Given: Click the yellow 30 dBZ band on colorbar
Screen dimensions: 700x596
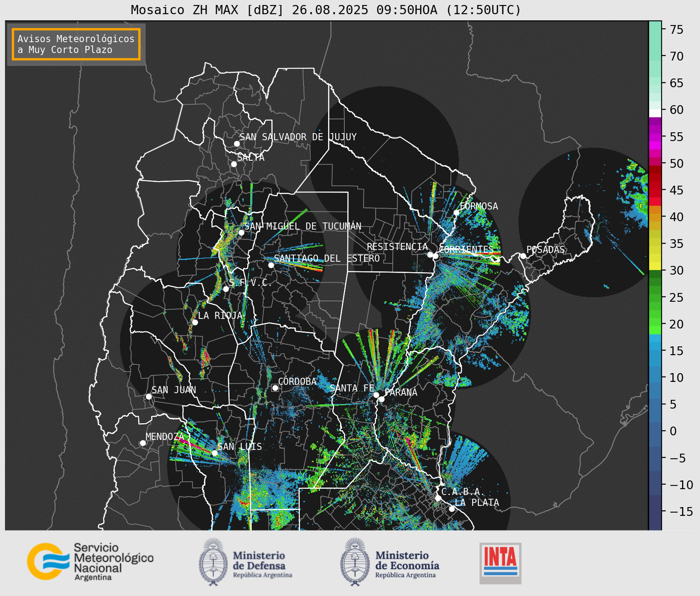Looking at the screenshot, I should [x=655, y=266].
